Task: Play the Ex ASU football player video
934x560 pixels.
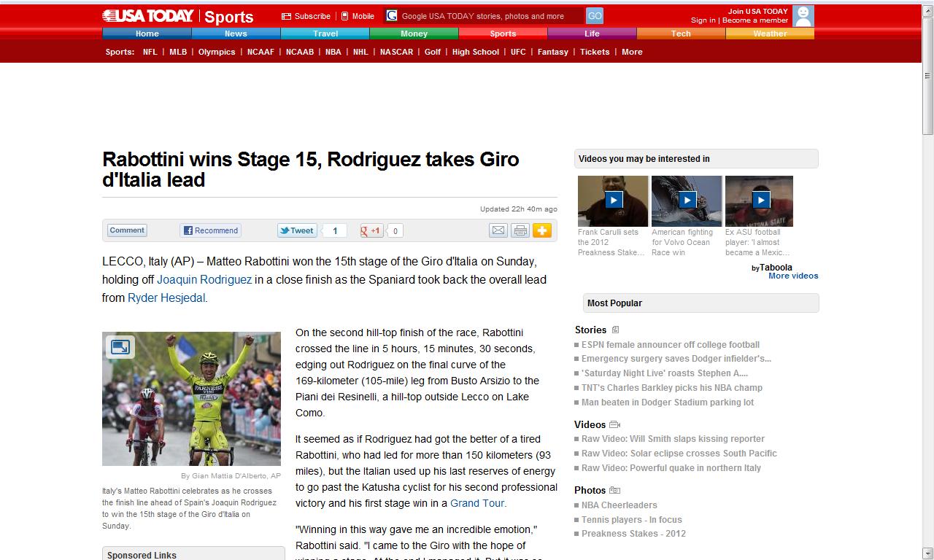Action: tap(760, 201)
